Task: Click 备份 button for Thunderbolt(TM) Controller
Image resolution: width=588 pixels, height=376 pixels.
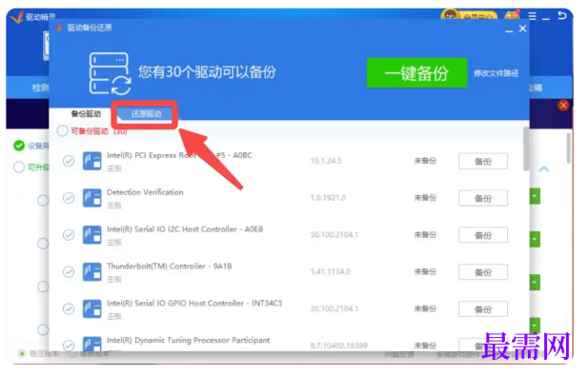Action: pos(483,272)
